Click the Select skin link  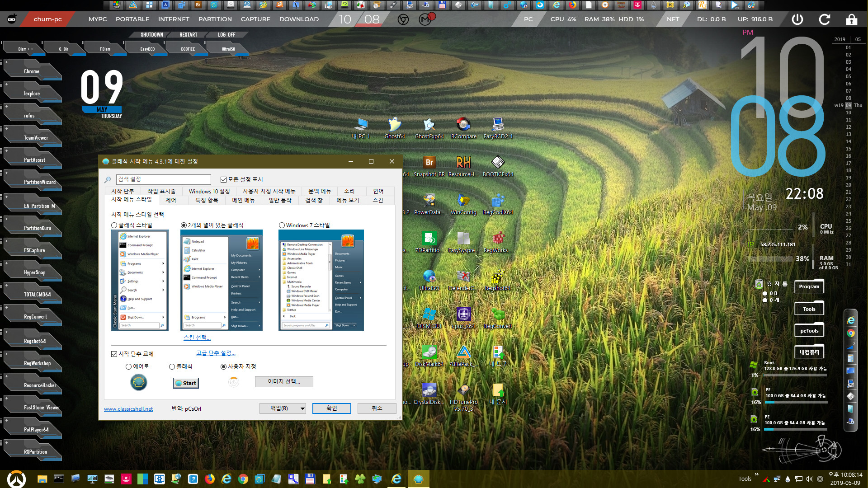[197, 338]
